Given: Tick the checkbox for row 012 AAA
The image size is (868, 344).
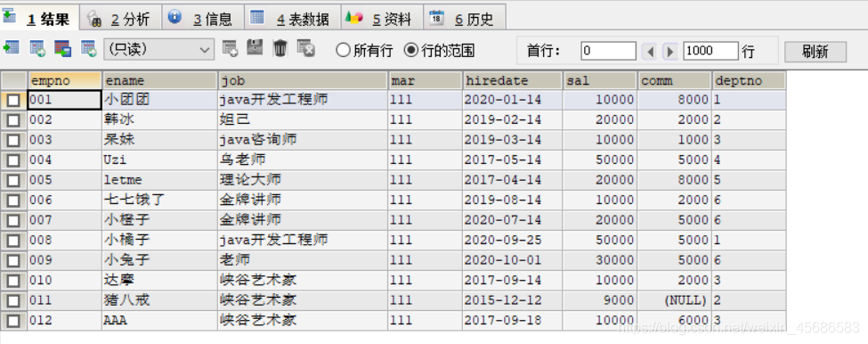Looking at the screenshot, I should 13,321.
